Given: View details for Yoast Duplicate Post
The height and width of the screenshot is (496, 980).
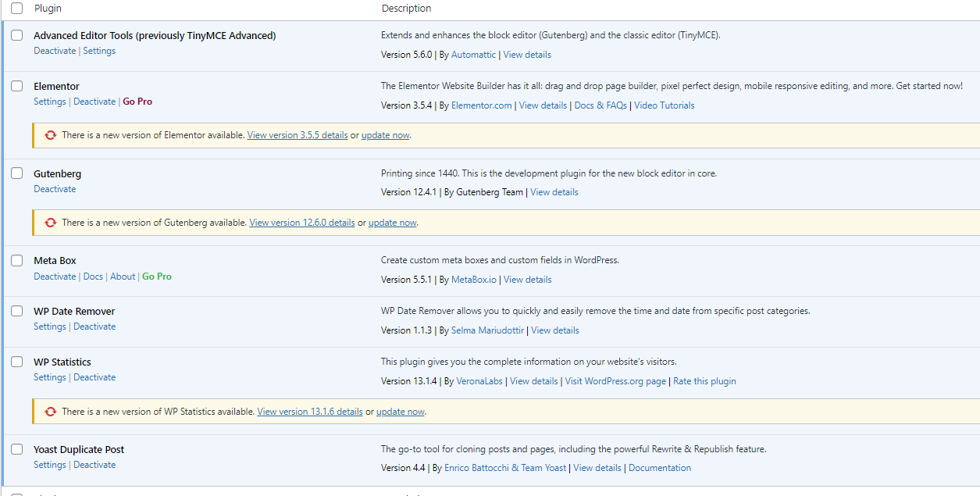Looking at the screenshot, I should [597, 468].
